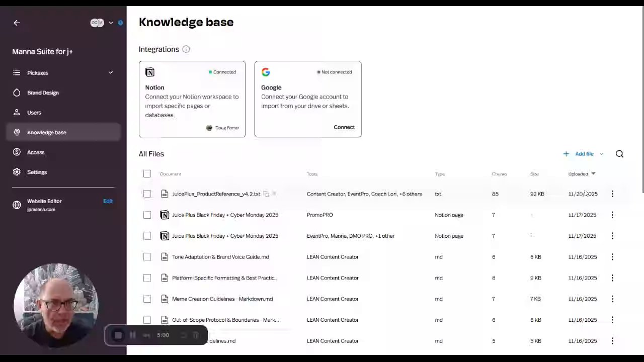The image size is (644, 362).
Task: Open options for PromoPRO Notion page row
Action: point(612,215)
